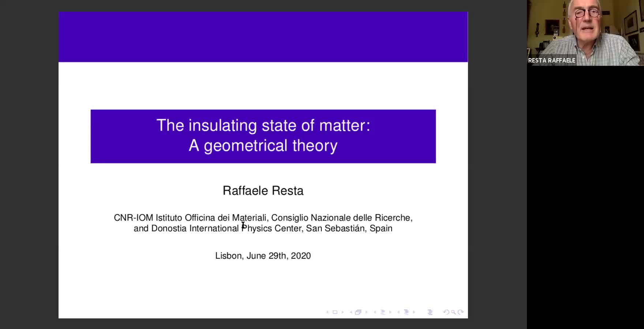Click the Beamer frame icon

[358, 312]
